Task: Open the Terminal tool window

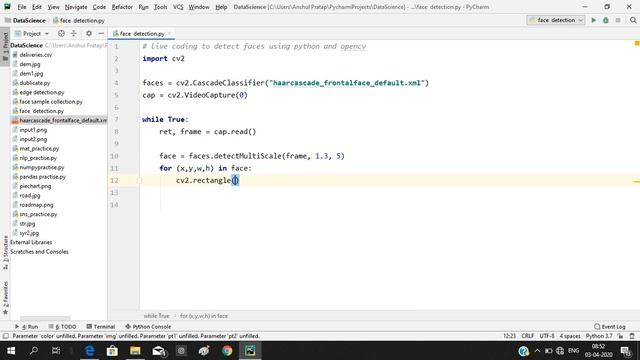Action: point(100,327)
